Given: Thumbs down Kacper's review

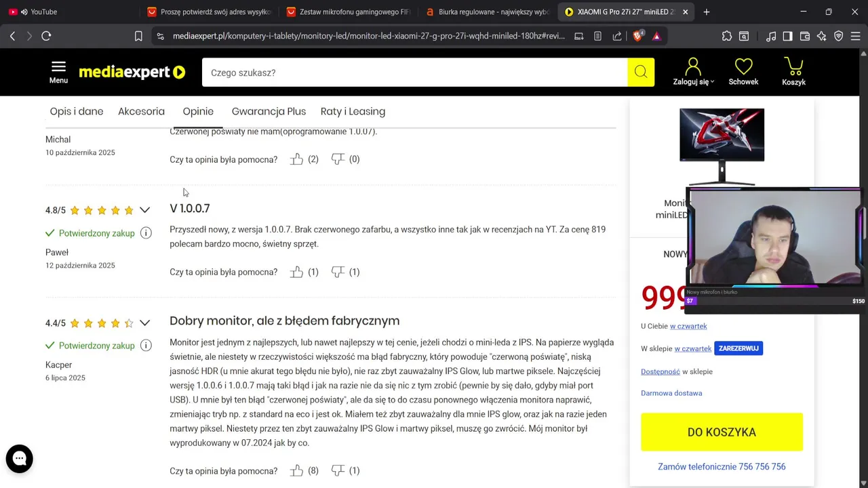Looking at the screenshot, I should click(x=338, y=470).
